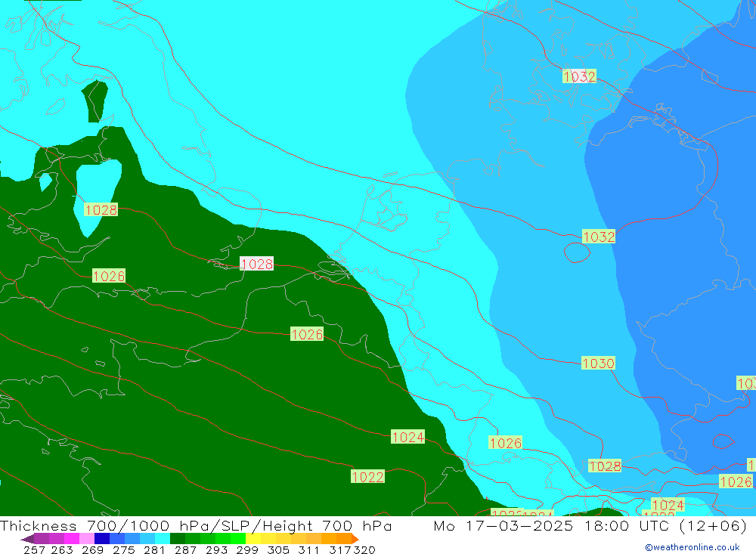Click the 1024 label on dark green area

408,437
